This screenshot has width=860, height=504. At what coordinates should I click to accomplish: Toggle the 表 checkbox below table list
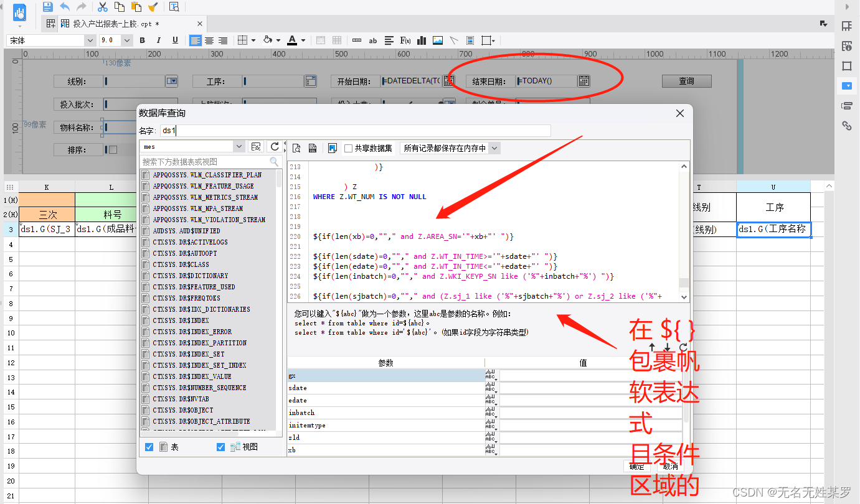click(x=149, y=447)
